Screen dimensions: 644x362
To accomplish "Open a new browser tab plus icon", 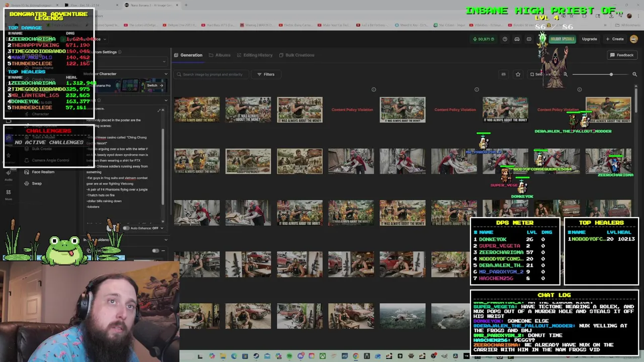I will point(186,5).
